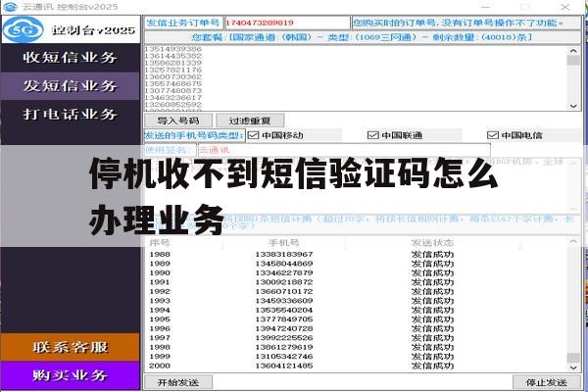Screen dimensions: 588x392
Task: Select row 1990 in results table
Action: [357, 272]
